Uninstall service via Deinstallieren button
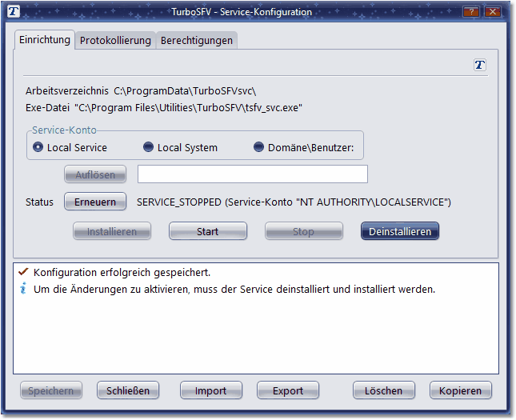516x420 pixels. pyautogui.click(x=400, y=231)
